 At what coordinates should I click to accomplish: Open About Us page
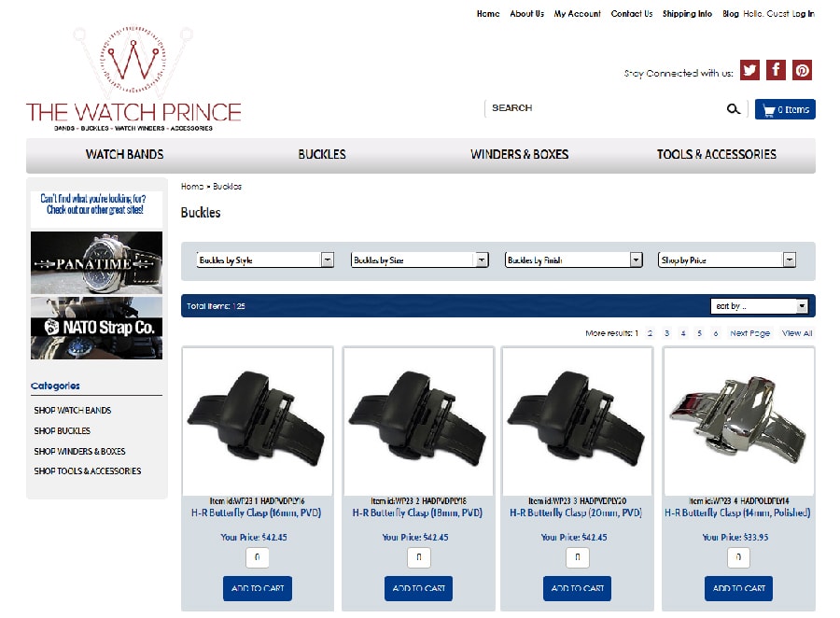tap(526, 14)
